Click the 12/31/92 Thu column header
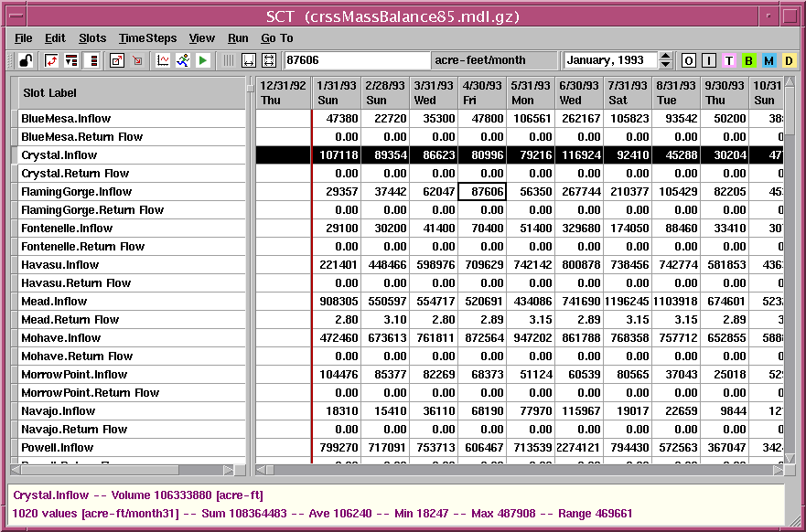The image size is (806, 532). click(284, 93)
